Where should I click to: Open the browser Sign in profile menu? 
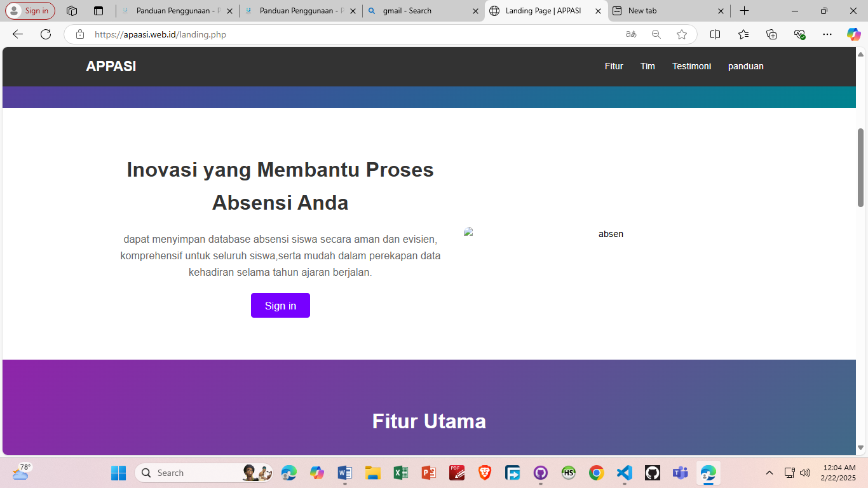(x=30, y=10)
